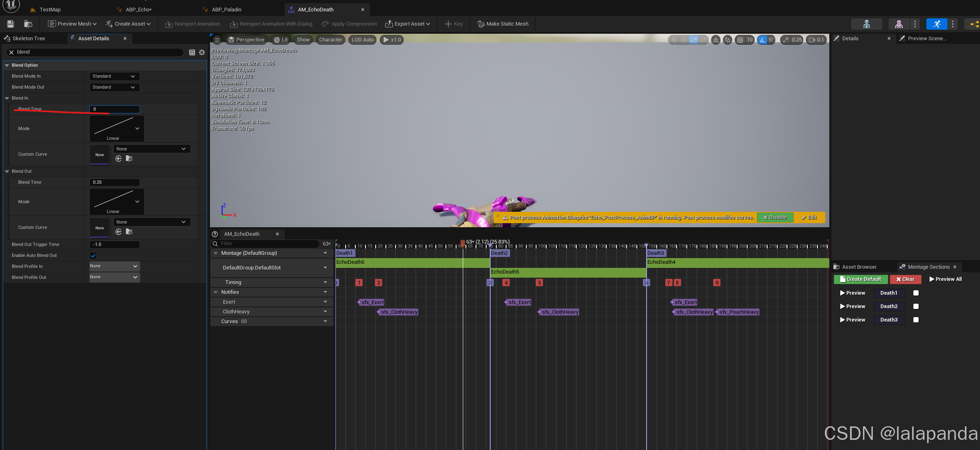Viewport: 980px width, 450px height.
Task: Click the Browse to asset icon
Action: 28,24
